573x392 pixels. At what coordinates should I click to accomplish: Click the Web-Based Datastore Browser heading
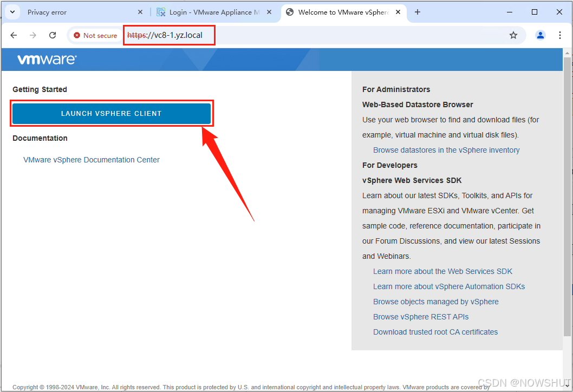(418, 104)
